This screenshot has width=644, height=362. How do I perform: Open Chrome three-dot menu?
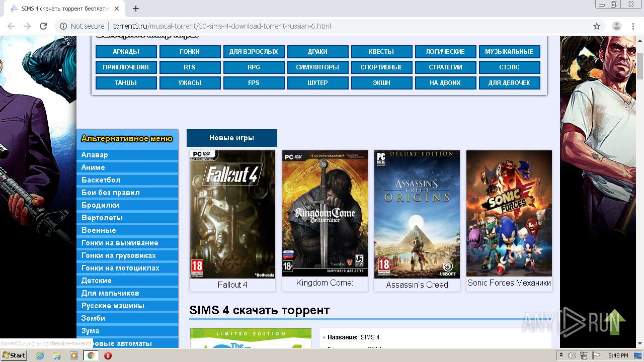click(x=633, y=26)
